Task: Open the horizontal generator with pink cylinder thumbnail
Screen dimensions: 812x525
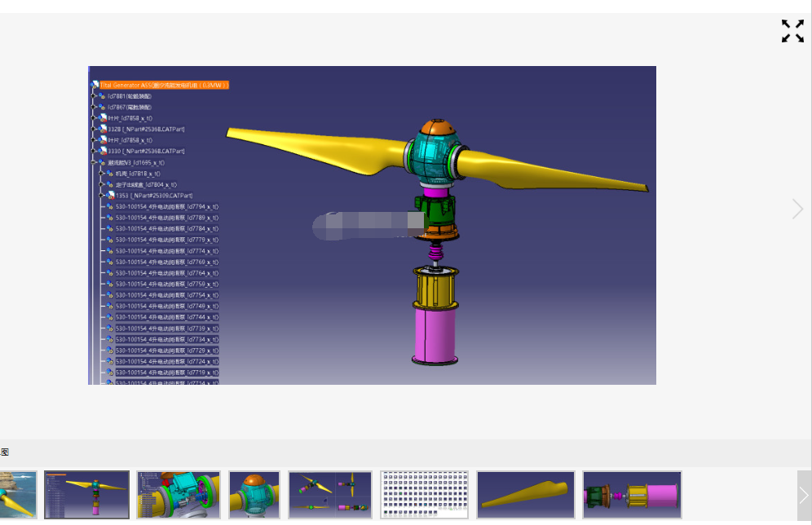Action: tap(632, 495)
